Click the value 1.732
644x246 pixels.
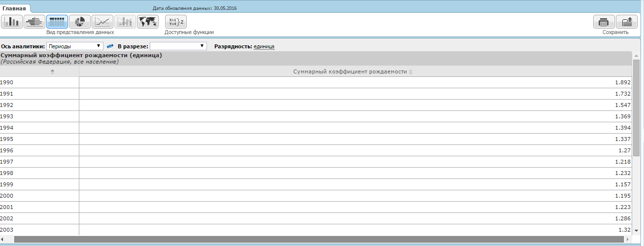[x=623, y=94]
